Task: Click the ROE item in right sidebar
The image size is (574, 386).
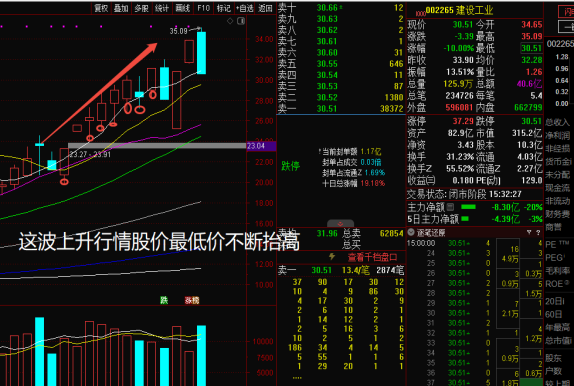Action: [x=557, y=284]
